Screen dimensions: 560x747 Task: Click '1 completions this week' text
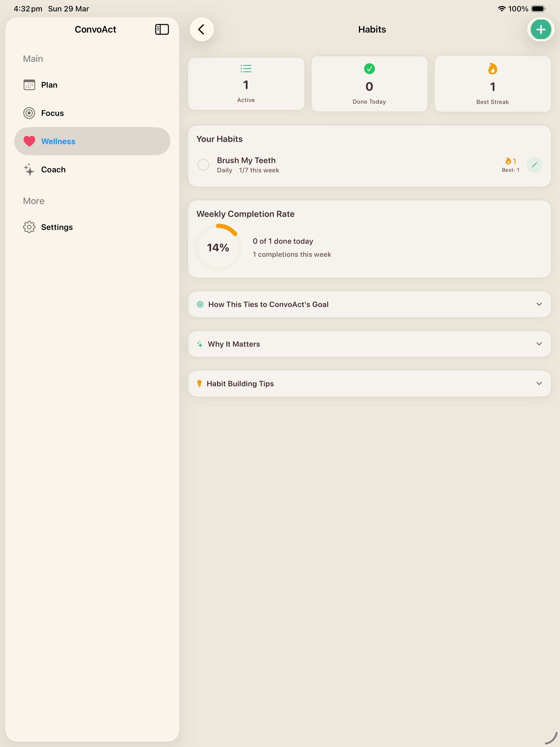tap(292, 254)
